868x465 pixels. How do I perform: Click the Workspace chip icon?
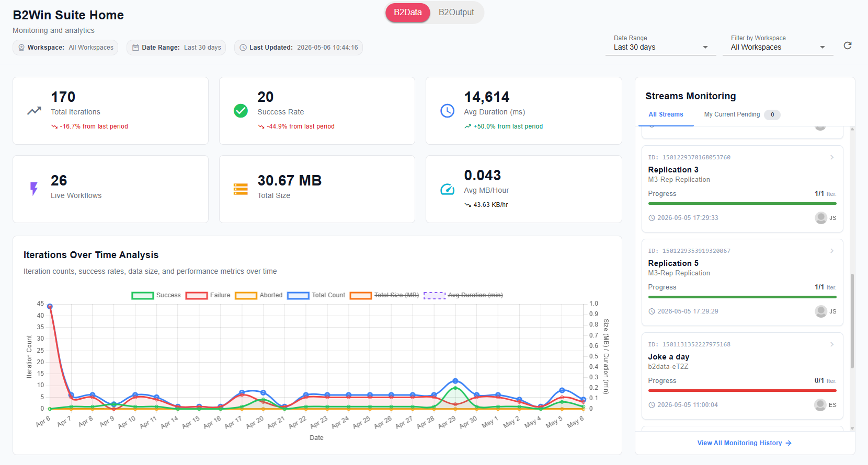pos(21,48)
